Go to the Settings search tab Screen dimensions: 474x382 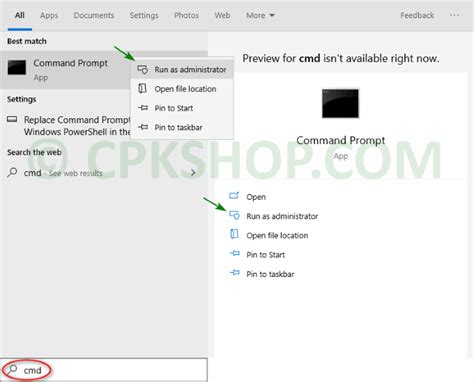144,15
